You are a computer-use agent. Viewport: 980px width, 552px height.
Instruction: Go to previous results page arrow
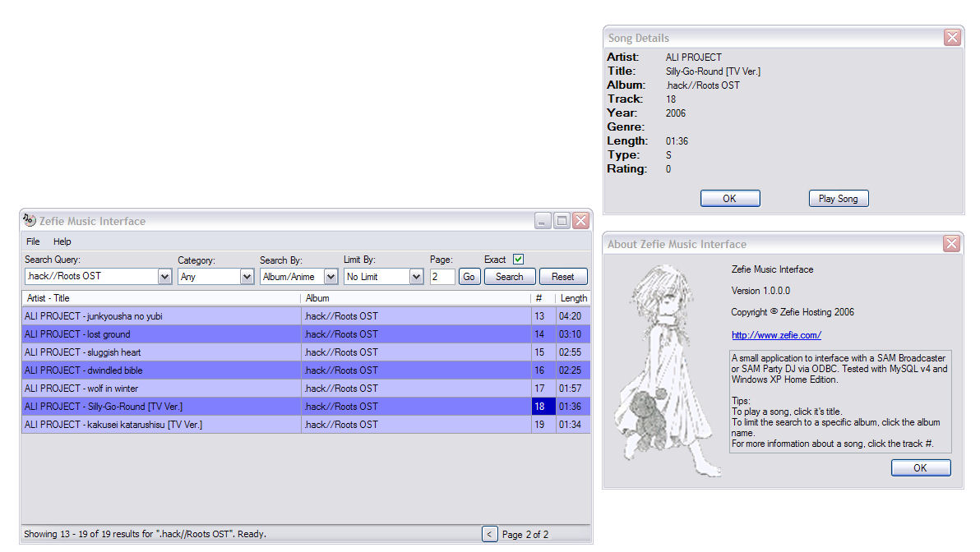click(489, 534)
